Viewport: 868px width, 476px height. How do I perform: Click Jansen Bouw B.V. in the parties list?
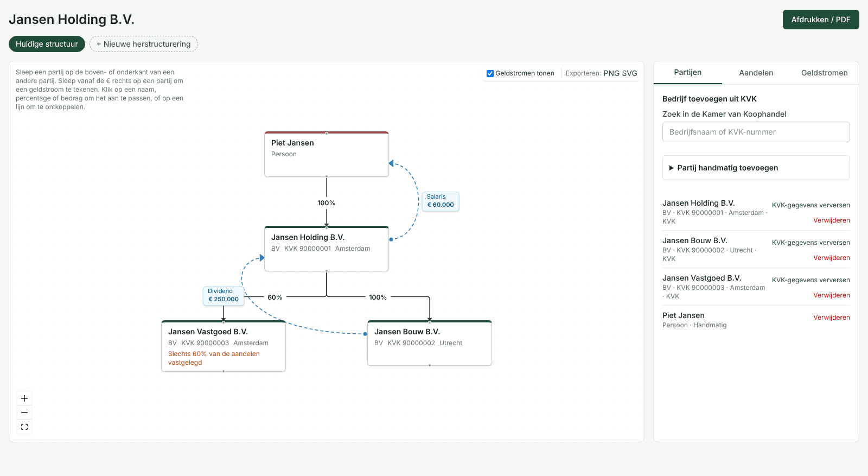pos(695,240)
